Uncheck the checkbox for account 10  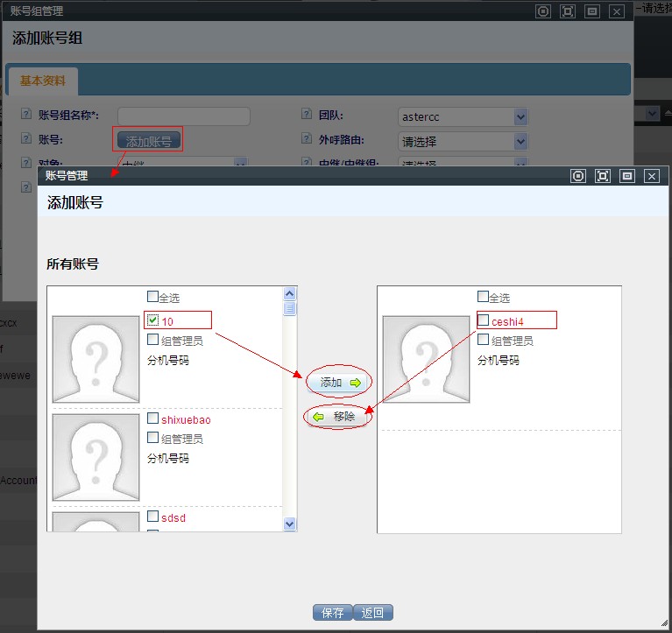click(153, 320)
